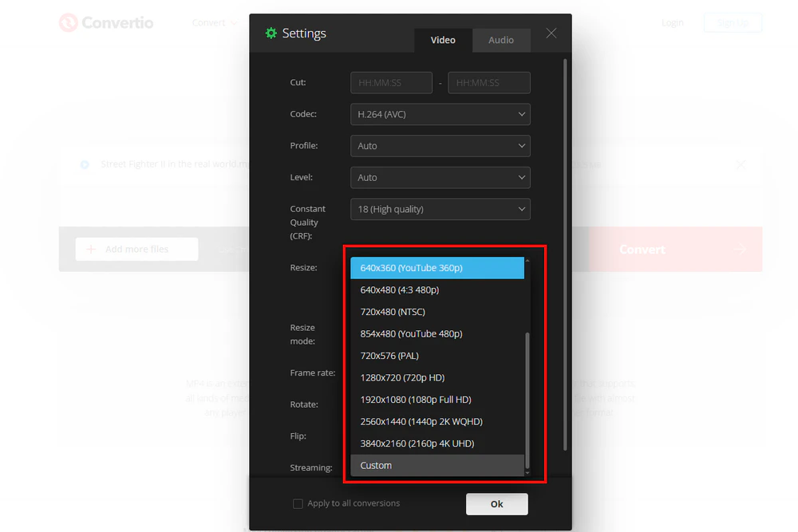Enable Apply to all conversions
This screenshot has width=798, height=532.
[x=298, y=503]
